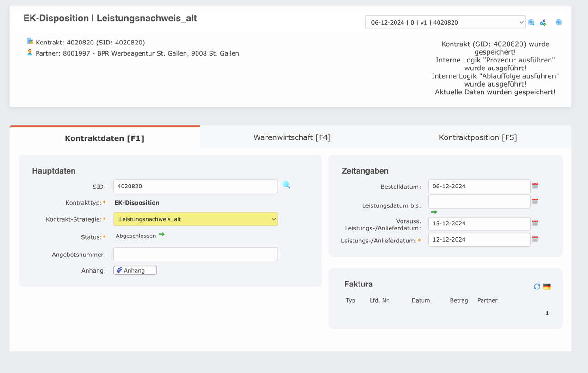Click the German flag icon in Faktura panel
The image size is (588, 373).
point(547,286)
